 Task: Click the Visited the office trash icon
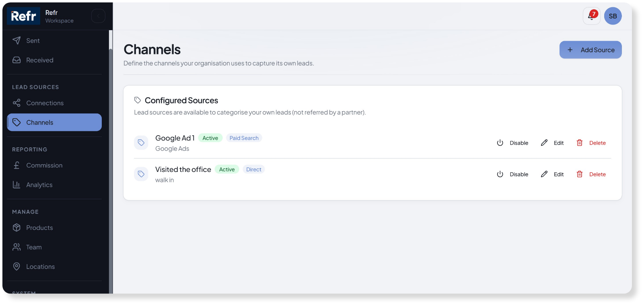(580, 174)
